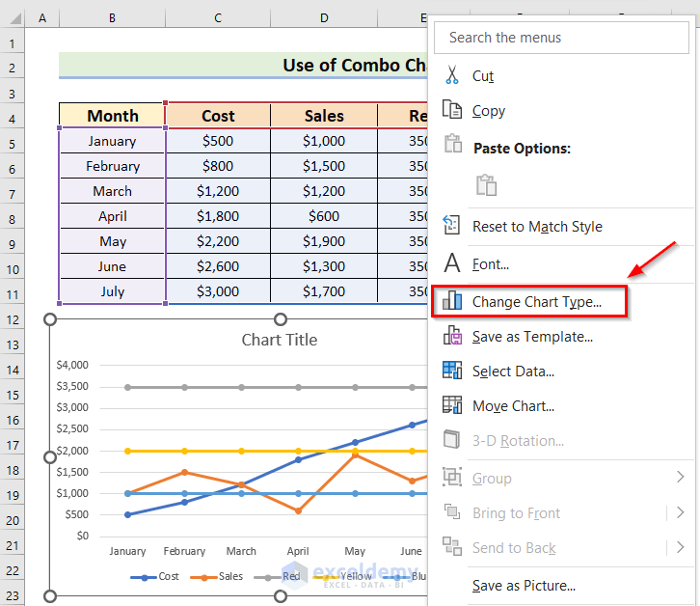Click the Cut scissors icon
This screenshot has width=700, height=606.
[452, 75]
